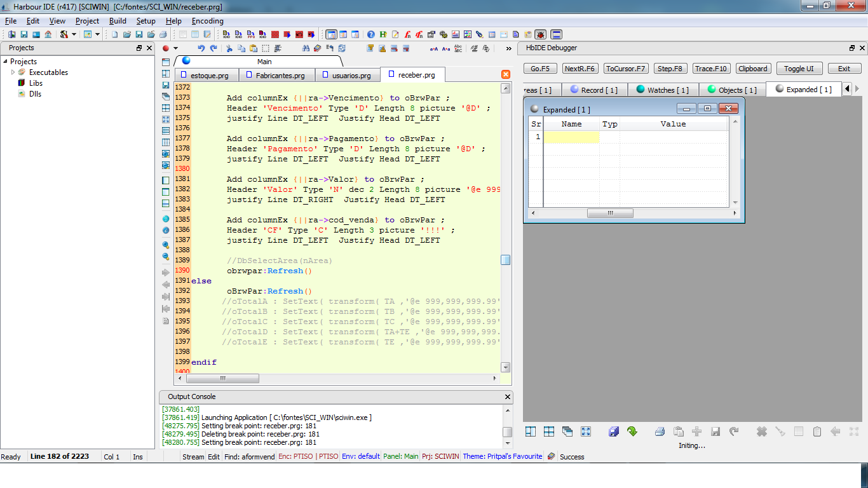Click the binoculars find icon
Screen dimensions: 868x488
point(306,48)
